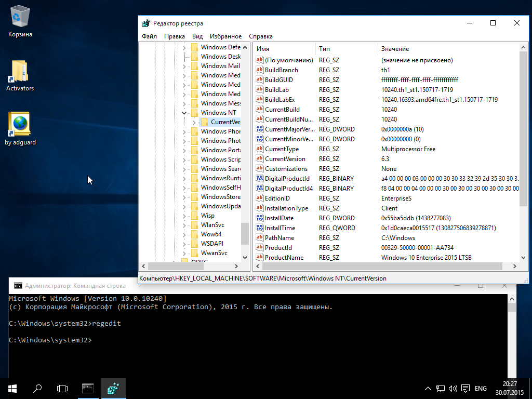Screen dimensions: 532x399
Task: Show hidden tray icons chevron
Action: (428, 389)
